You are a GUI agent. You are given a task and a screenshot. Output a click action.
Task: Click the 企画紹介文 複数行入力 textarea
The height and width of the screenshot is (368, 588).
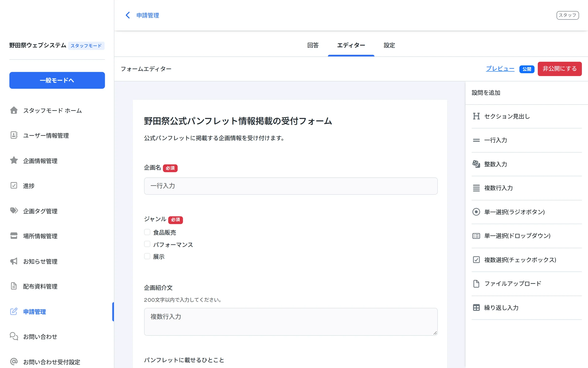[291, 322]
